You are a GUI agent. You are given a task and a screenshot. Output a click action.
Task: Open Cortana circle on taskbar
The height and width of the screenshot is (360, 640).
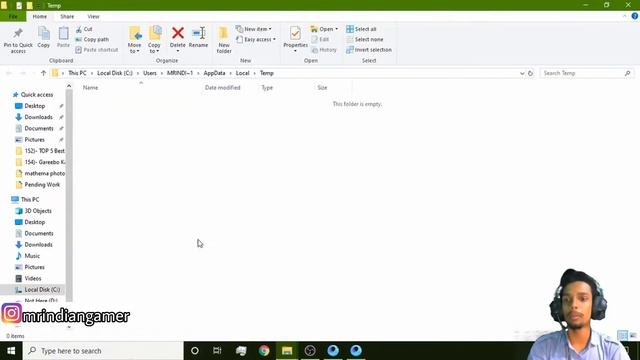(x=195, y=351)
